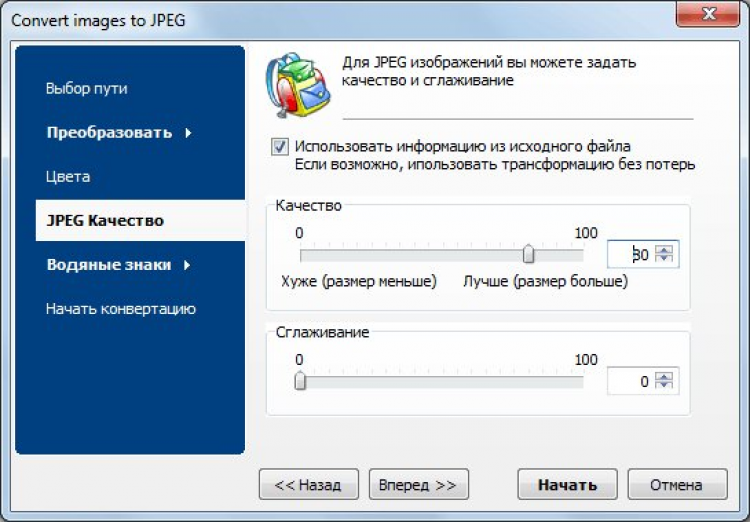Select the JPEG Качество page

105,221
